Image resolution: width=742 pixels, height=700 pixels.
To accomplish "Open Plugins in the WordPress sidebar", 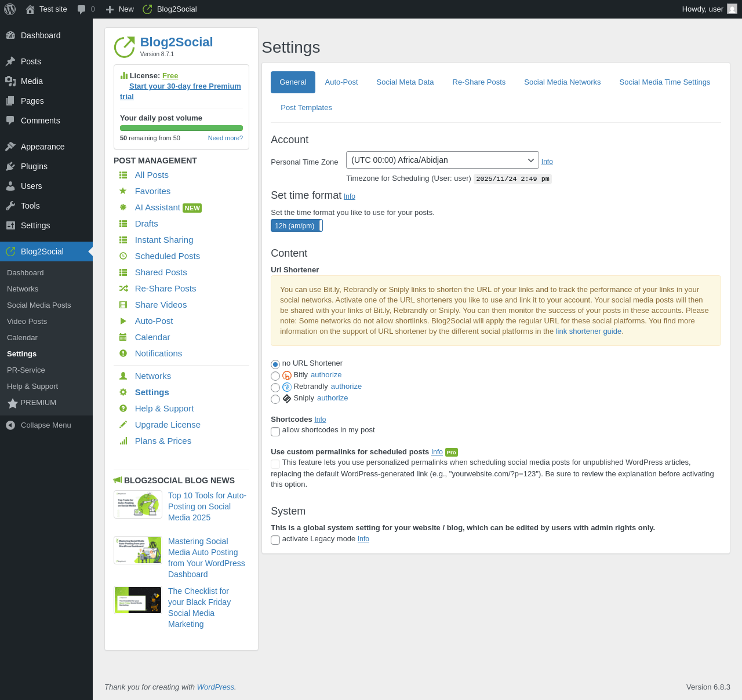I will pos(46,166).
